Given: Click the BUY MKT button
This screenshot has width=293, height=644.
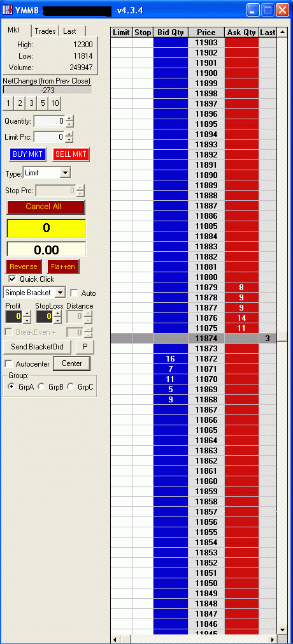Looking at the screenshot, I should 28,154.
